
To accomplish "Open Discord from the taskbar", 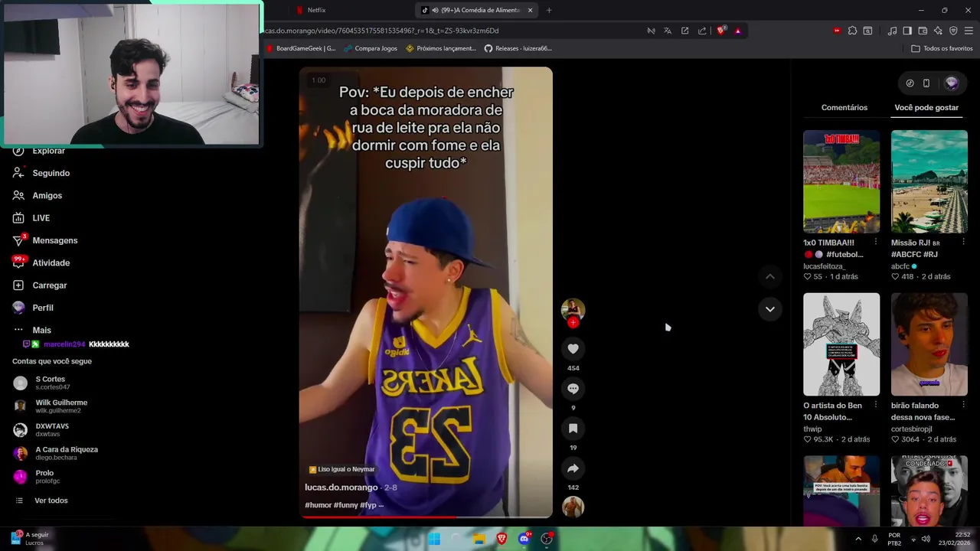I will click(x=524, y=539).
